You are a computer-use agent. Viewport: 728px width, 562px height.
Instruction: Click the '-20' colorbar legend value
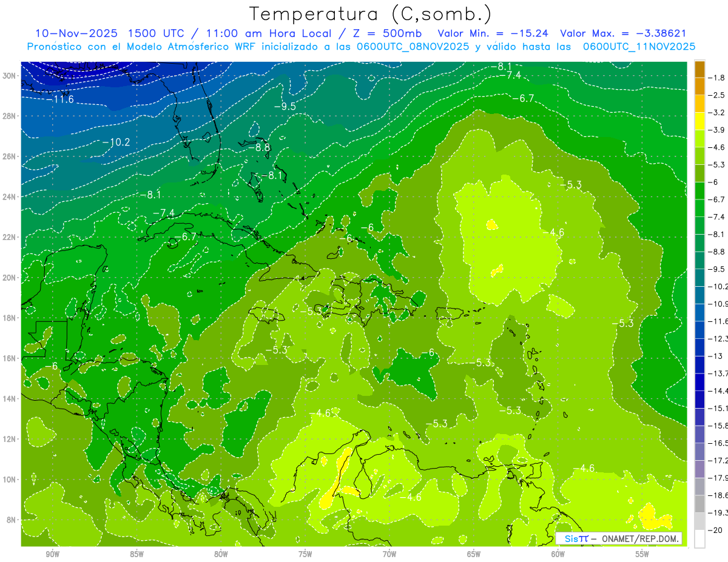[715, 530]
